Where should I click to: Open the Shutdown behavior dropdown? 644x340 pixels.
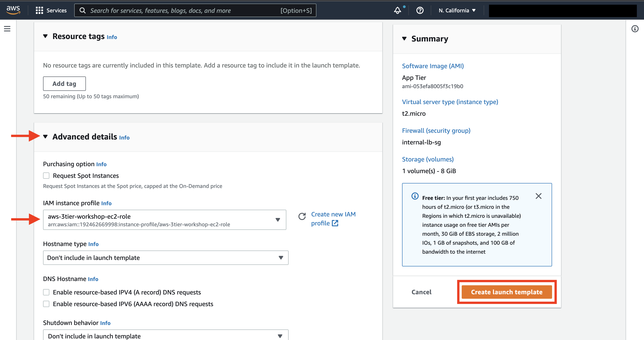pos(165,335)
